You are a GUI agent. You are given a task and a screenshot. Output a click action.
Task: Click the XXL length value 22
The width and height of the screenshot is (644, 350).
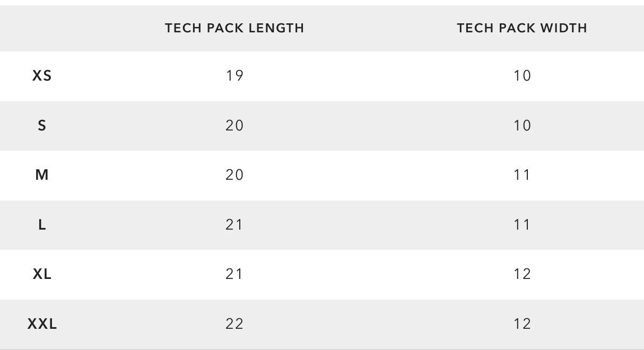(x=234, y=324)
